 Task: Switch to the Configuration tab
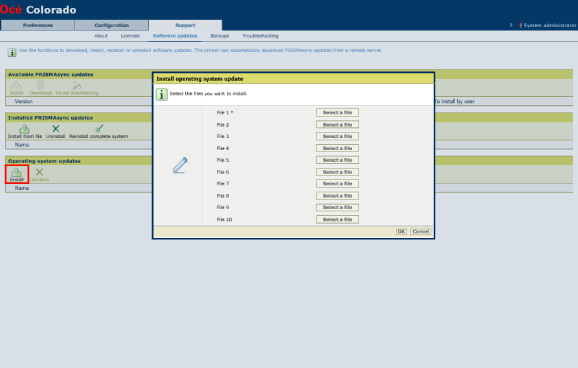coord(111,25)
